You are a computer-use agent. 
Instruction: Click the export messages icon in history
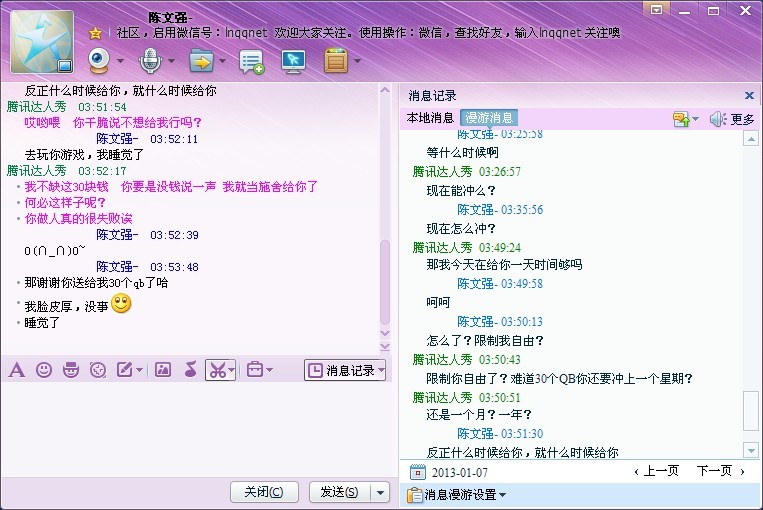click(681, 119)
